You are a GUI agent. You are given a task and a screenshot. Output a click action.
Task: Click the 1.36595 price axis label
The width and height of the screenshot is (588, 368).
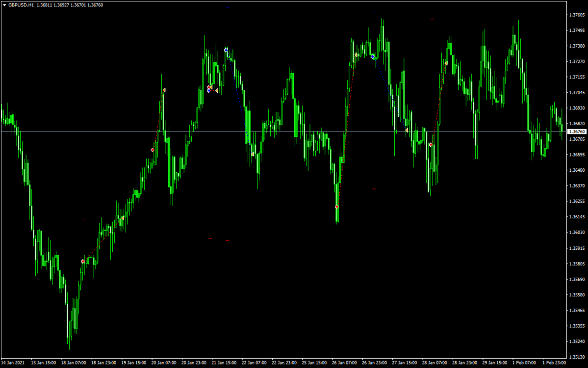click(577, 155)
